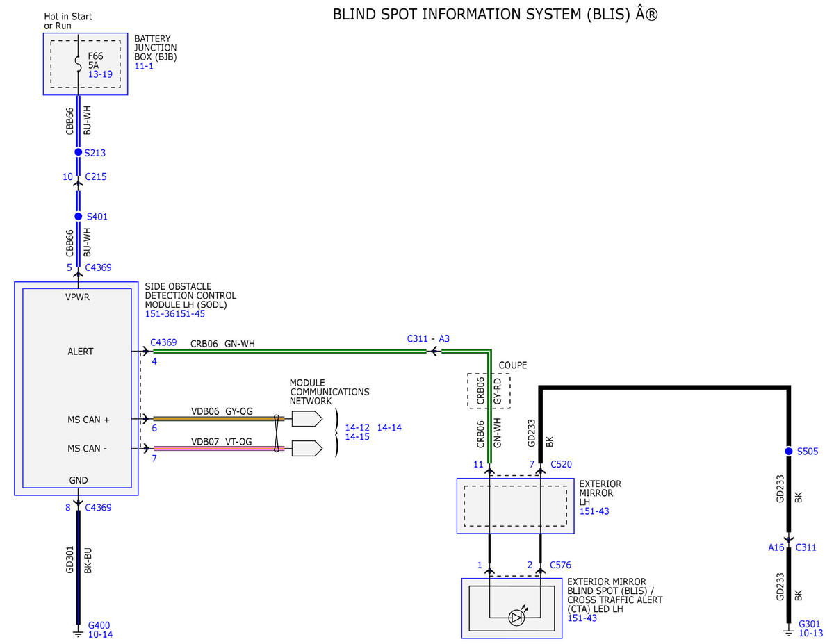
Task: Click the network arrow symbol on the VDB07 wire
Action: click(x=307, y=448)
